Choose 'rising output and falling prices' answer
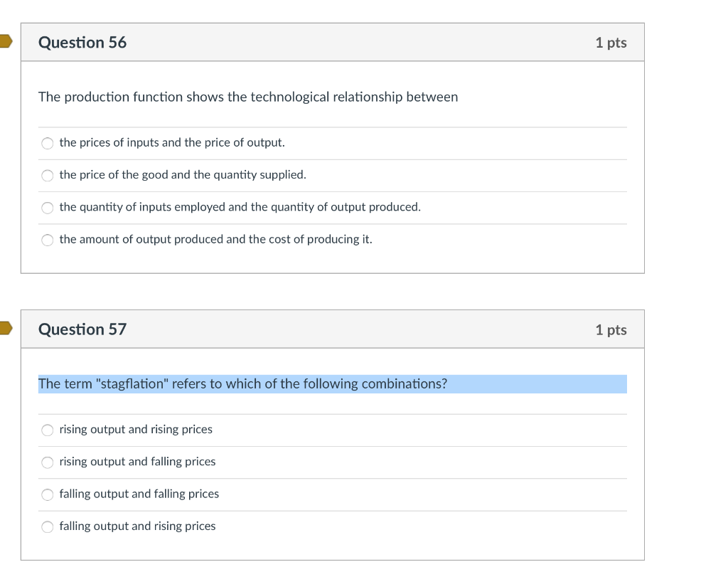 pos(47,462)
